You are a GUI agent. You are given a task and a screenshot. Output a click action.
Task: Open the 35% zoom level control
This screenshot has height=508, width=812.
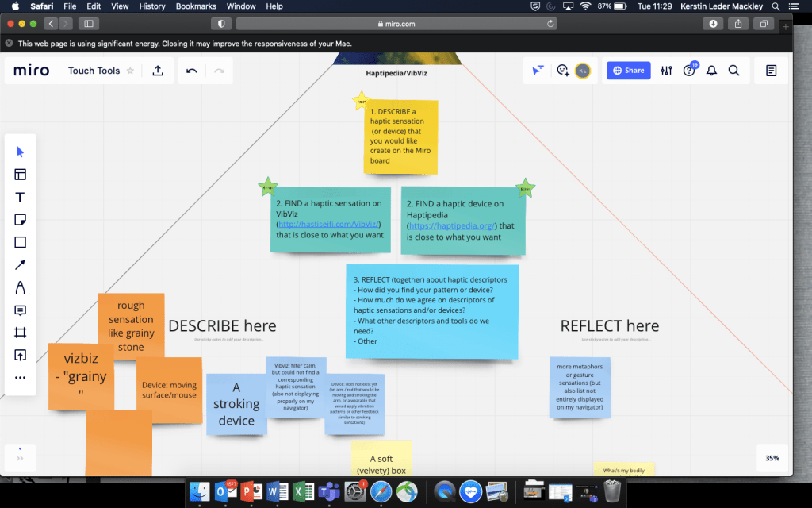(772, 458)
